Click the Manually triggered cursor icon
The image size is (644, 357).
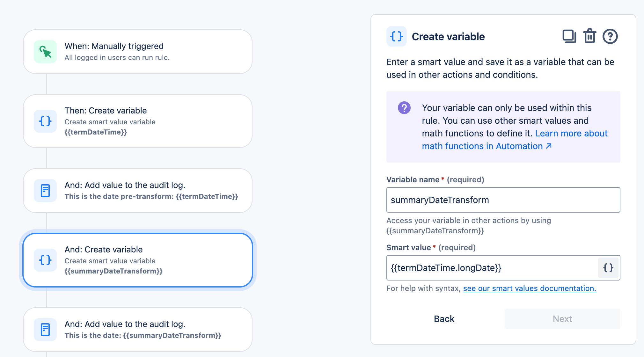tap(45, 52)
